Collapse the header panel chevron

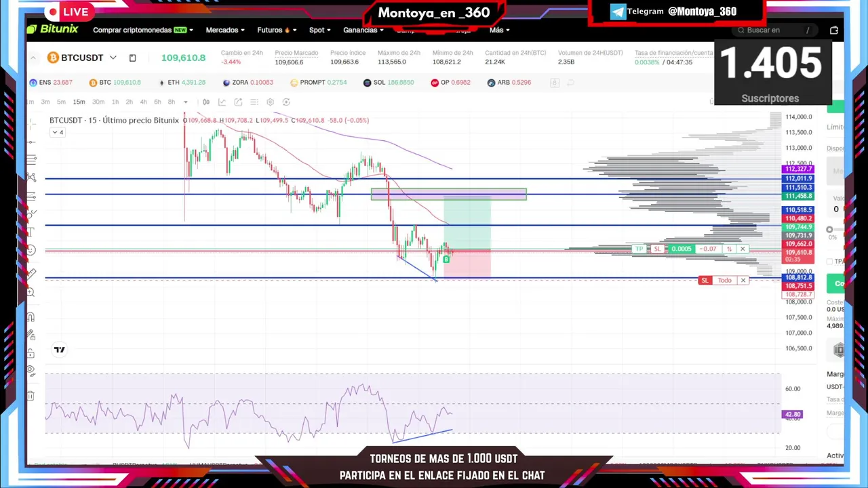[x=33, y=58]
